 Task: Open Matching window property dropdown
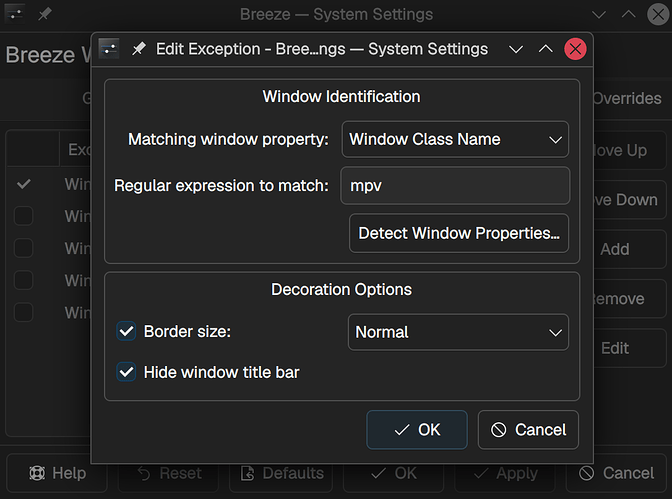[x=455, y=139]
